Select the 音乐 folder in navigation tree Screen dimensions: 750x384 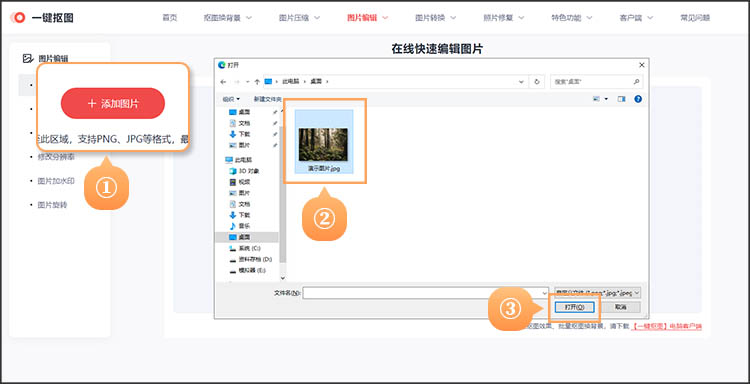click(240, 226)
